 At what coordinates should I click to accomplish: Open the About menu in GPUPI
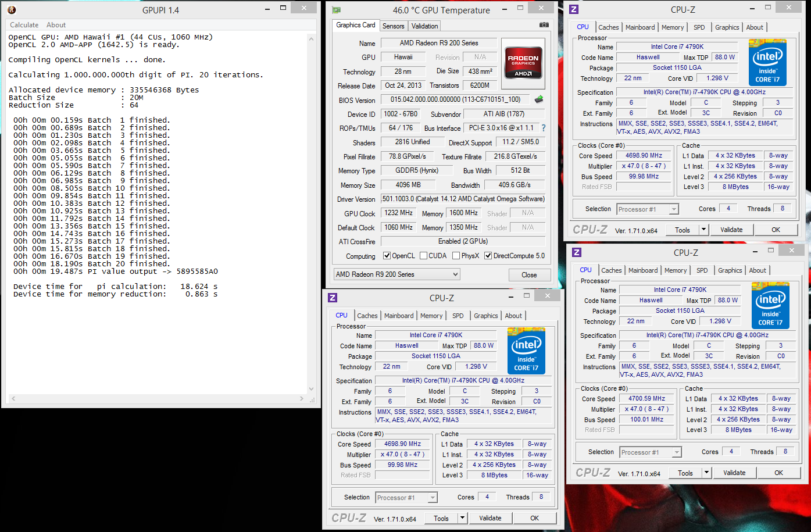pos(56,25)
